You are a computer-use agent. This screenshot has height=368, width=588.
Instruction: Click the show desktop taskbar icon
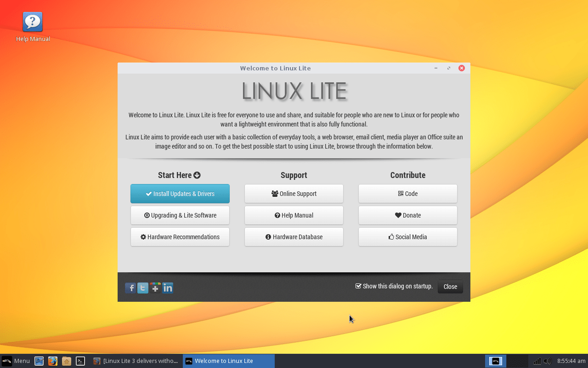pos(39,361)
